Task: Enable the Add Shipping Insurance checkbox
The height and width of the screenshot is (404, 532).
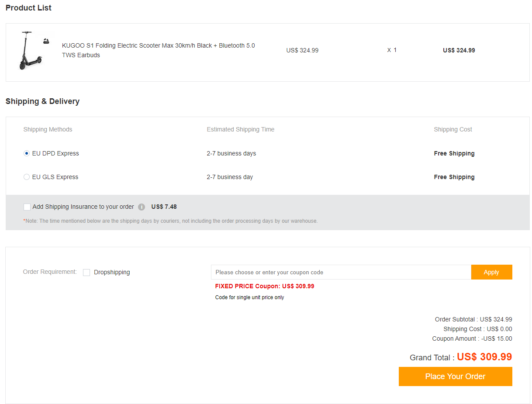Action: [27, 207]
